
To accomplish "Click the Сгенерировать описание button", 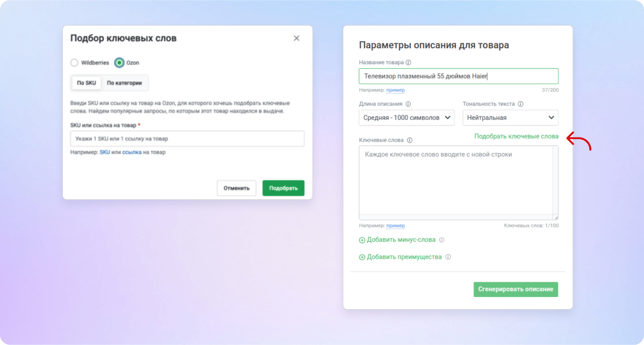I will tap(516, 289).
